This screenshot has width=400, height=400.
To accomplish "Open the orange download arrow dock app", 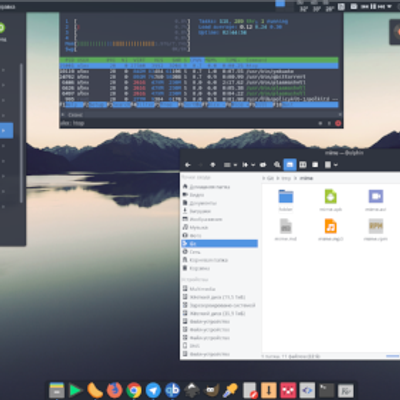I will (x=269, y=390).
